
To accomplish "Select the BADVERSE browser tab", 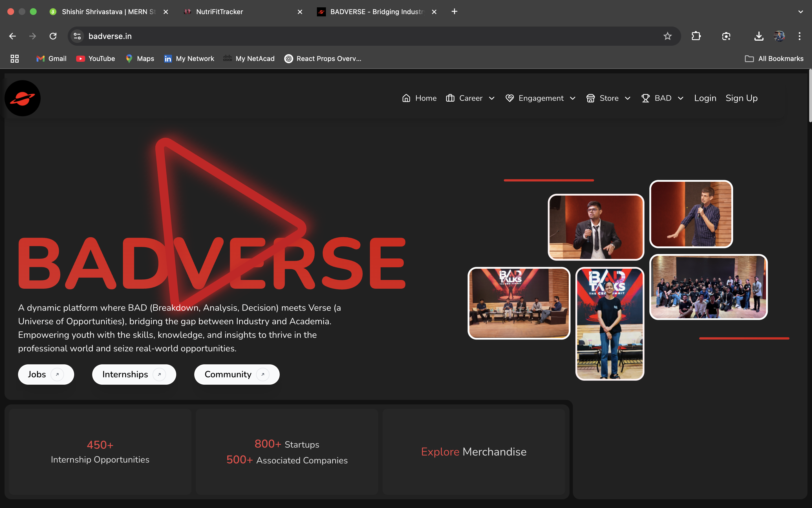I will (x=378, y=12).
